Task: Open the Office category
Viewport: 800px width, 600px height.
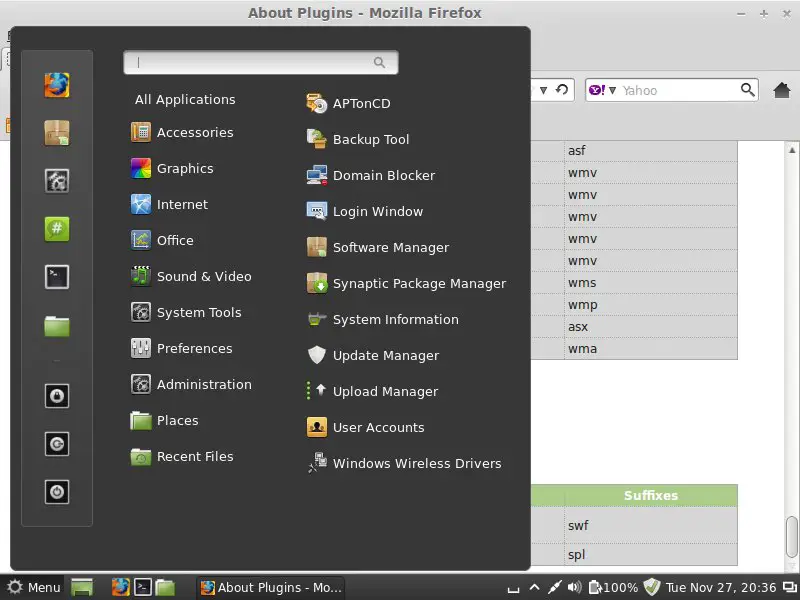Action: click(162, 240)
